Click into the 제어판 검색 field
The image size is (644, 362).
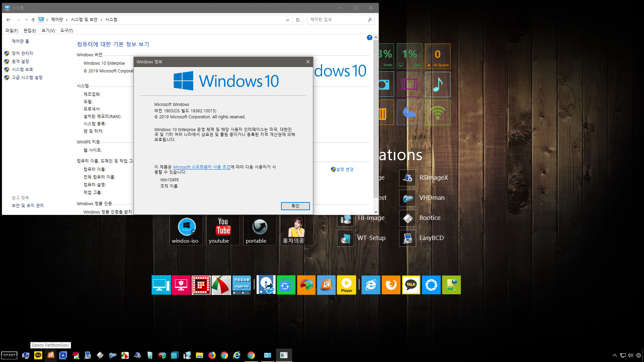tap(340, 20)
